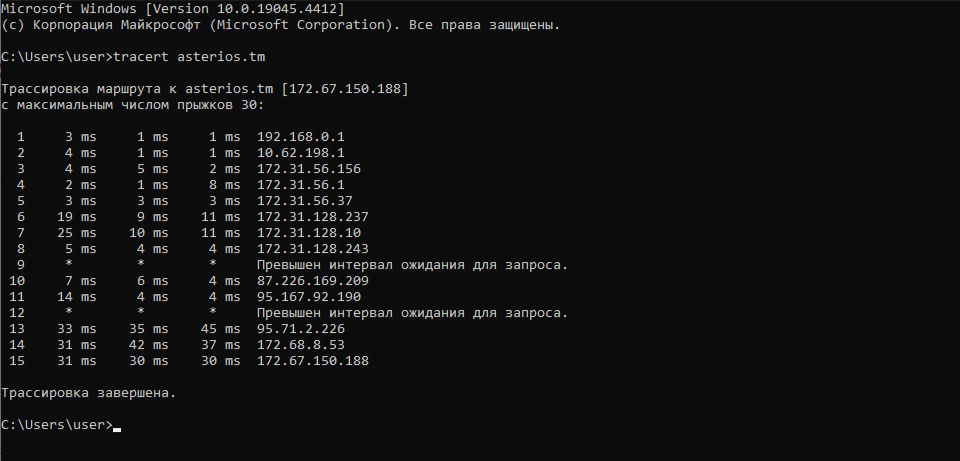This screenshot has height=461, width=960.
Task: Click IP address 95.71.2.226 on hop 13
Action: click(301, 329)
